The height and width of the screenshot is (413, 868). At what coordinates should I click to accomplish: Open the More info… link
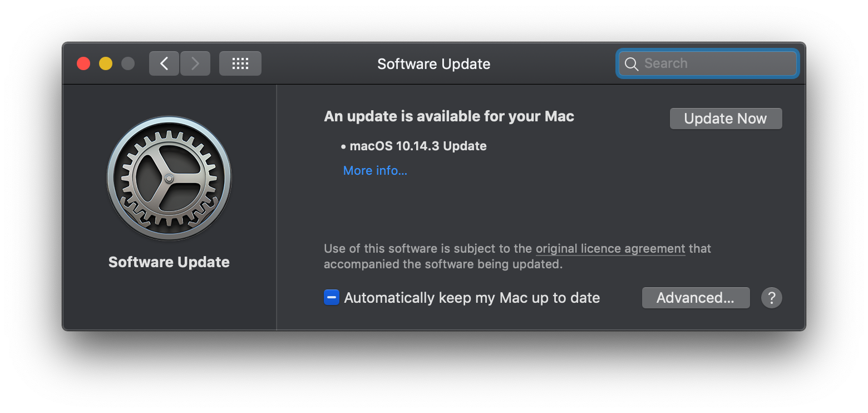[x=375, y=171]
